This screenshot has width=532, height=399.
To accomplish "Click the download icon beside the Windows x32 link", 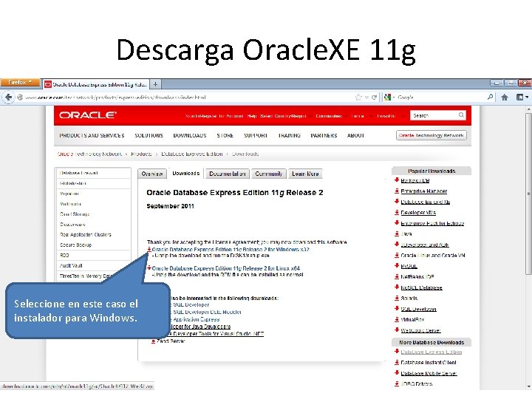I will [149, 250].
